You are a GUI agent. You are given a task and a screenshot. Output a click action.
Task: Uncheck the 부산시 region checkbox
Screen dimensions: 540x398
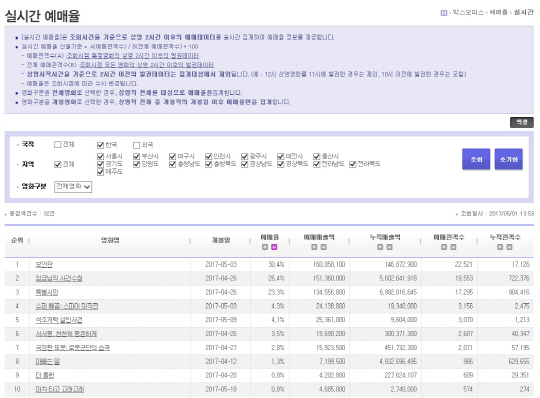point(136,157)
